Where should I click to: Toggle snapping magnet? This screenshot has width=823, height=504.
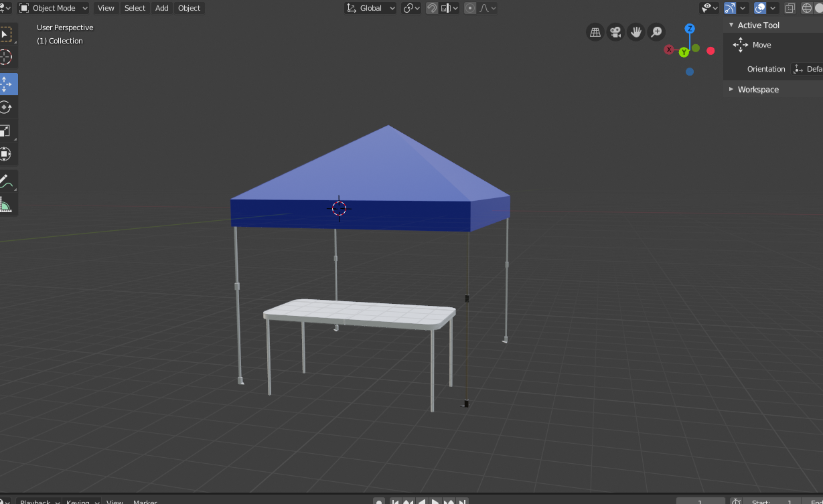coord(432,8)
